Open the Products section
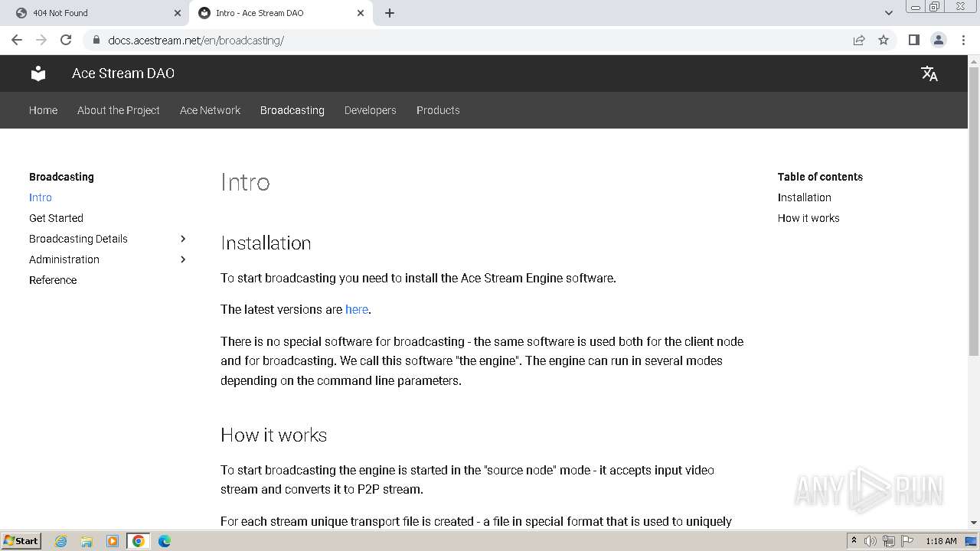This screenshot has width=980, height=551. 438,110
